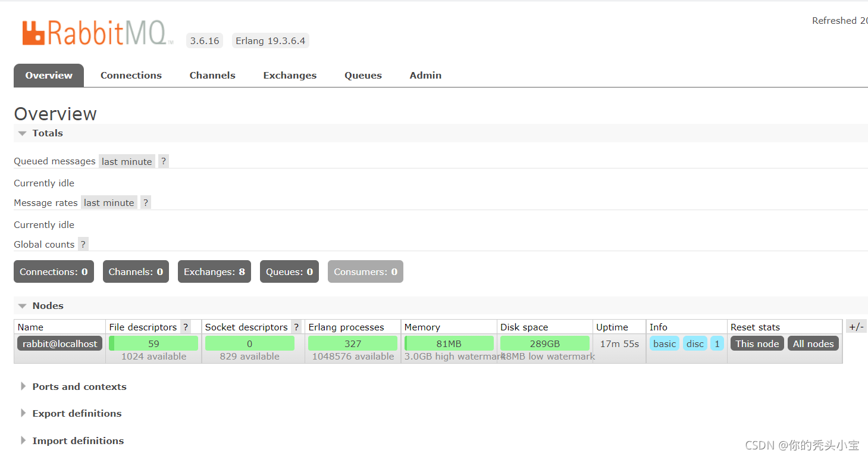Screen dimensions: 868x456
Task: Open the Connections tab
Action: pos(131,76)
